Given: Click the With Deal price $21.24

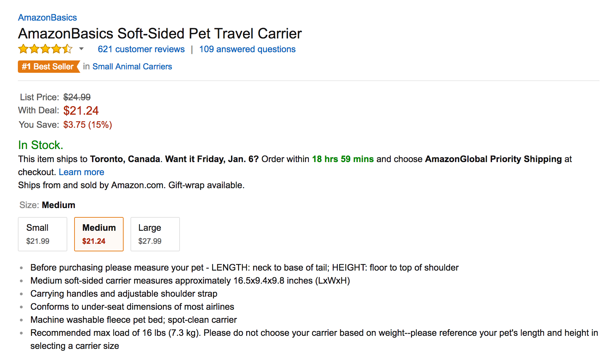Looking at the screenshot, I should 81,111.
